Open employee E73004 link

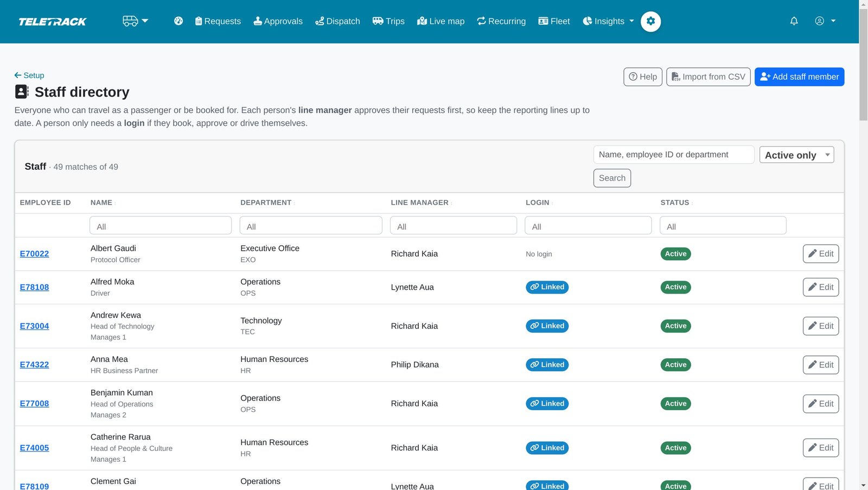34,326
